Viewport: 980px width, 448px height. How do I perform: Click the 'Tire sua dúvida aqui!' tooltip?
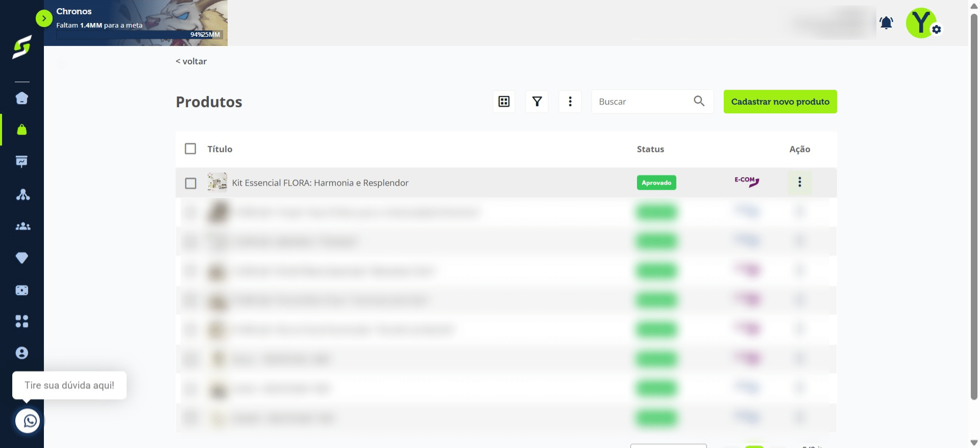pyautogui.click(x=69, y=385)
